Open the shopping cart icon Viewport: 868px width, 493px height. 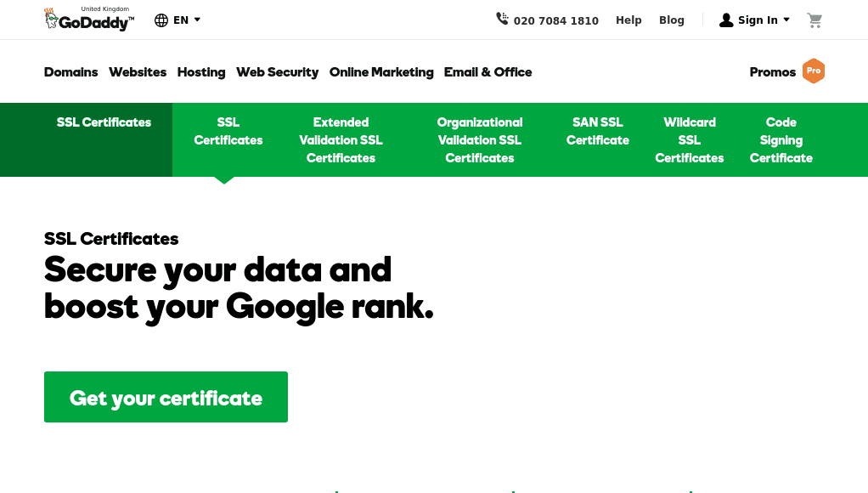(814, 20)
